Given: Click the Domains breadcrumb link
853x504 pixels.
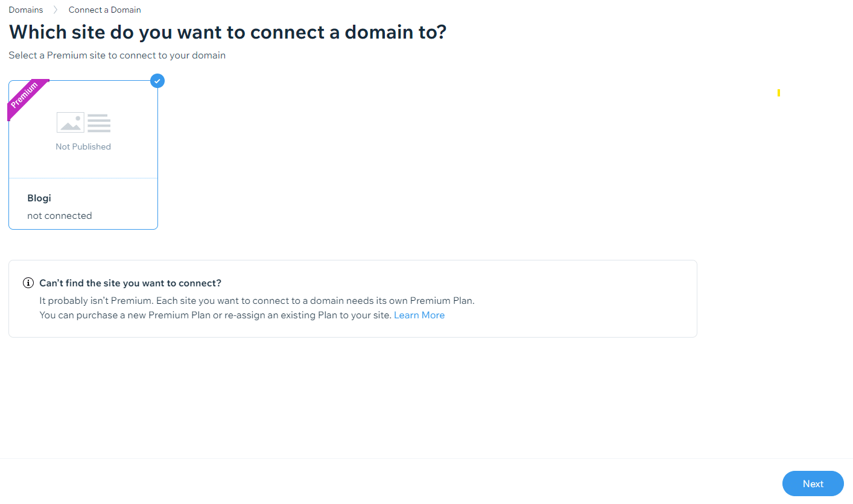Looking at the screenshot, I should [x=26, y=10].
